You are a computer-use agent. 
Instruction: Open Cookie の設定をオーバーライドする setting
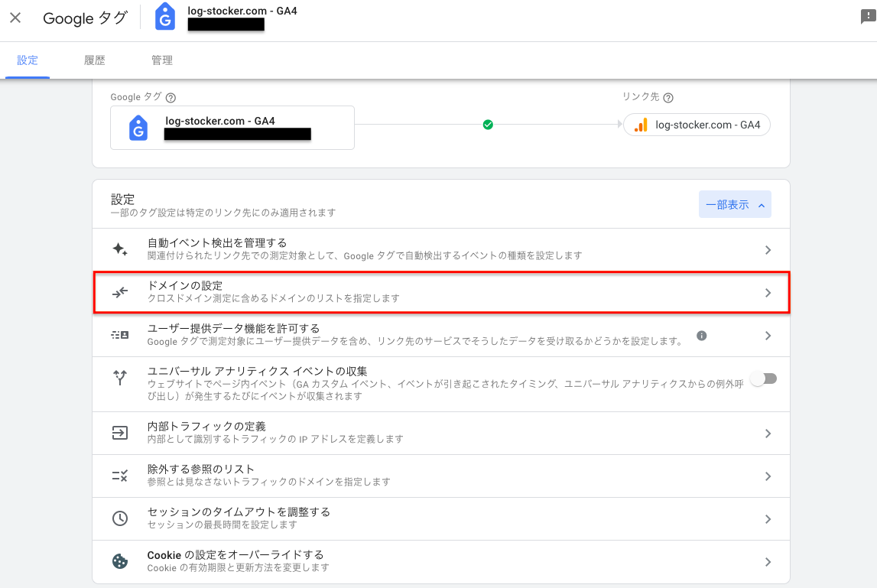441,562
